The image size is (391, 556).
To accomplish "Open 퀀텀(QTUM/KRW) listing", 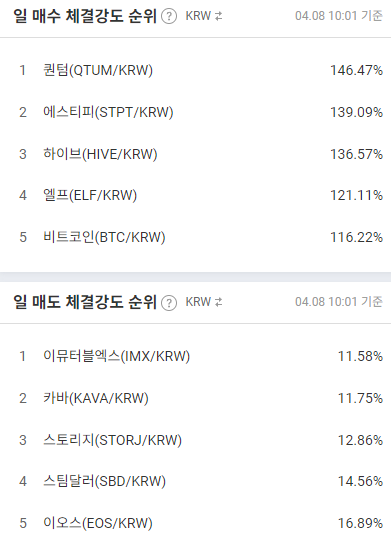I will [x=98, y=70].
